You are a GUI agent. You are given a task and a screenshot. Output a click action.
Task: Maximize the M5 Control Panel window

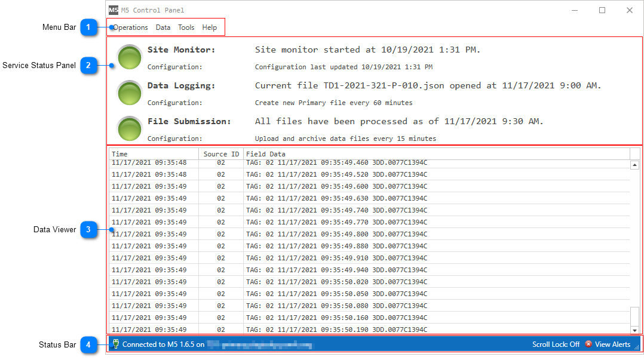(x=602, y=10)
